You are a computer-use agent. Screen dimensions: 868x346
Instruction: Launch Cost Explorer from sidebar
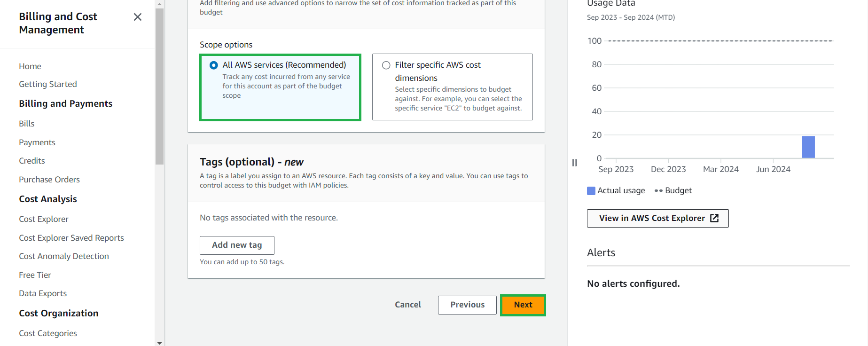pyautogui.click(x=44, y=219)
